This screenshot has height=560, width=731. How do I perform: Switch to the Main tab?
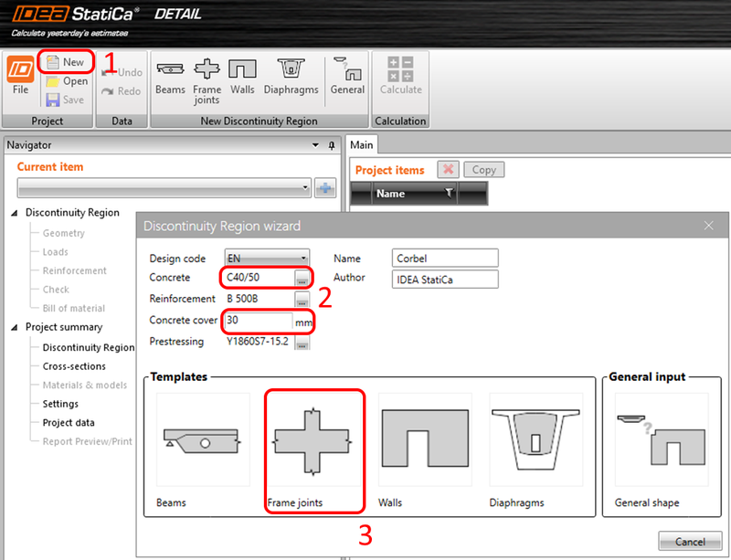(361, 144)
